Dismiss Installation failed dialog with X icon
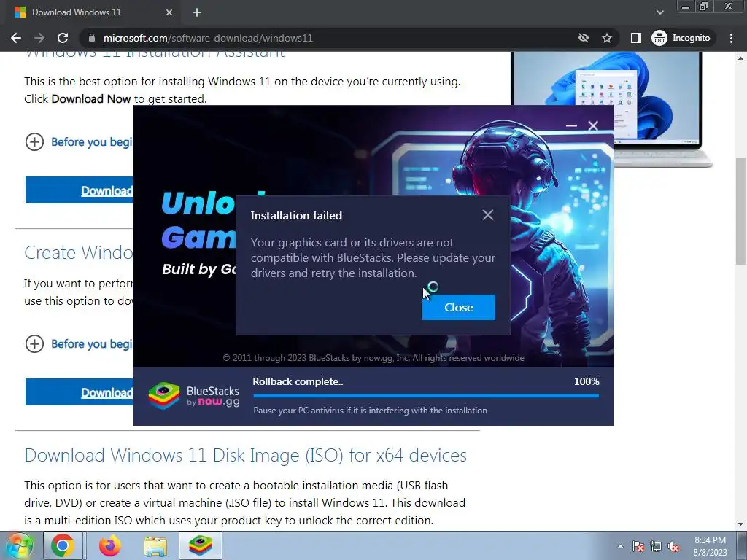The image size is (747, 560). (487, 215)
